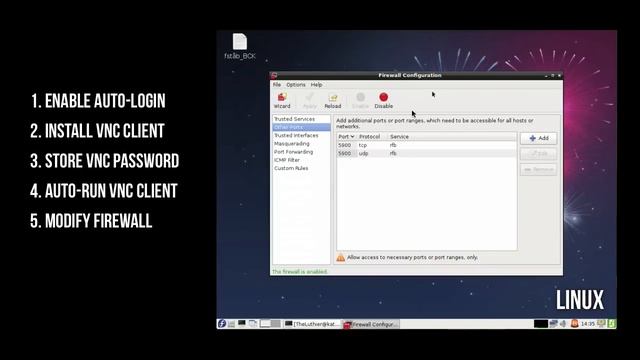
Task: Click the greyed Enable toolbar icon
Action: [360, 100]
